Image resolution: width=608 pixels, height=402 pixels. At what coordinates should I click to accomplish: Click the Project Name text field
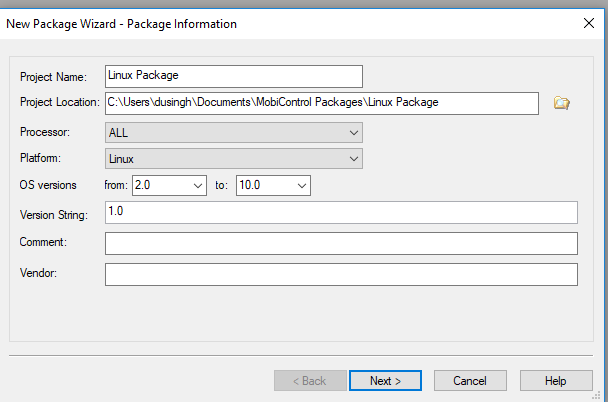[232, 76]
